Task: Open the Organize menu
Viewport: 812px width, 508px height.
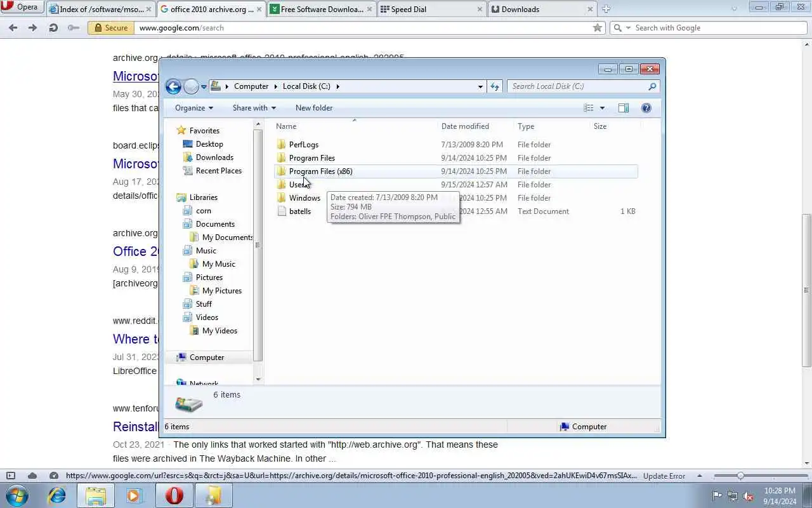Action: 194,108
